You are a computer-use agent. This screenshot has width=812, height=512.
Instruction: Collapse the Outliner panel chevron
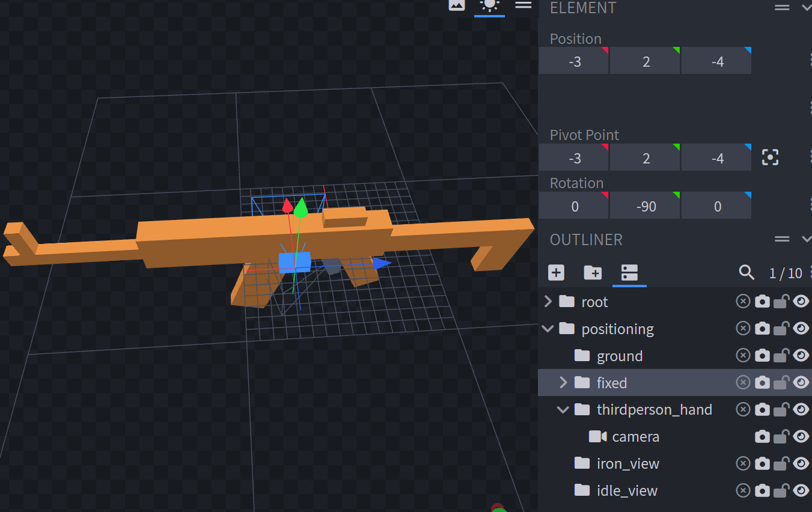point(807,239)
